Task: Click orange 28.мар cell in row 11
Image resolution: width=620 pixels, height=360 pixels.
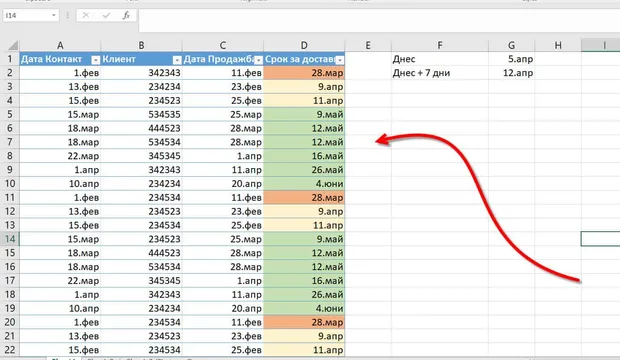Action: [304, 197]
